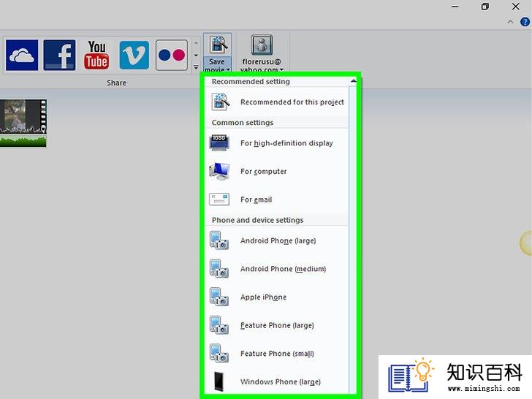
Task: Publish movie to YouTube
Action: [x=96, y=55]
